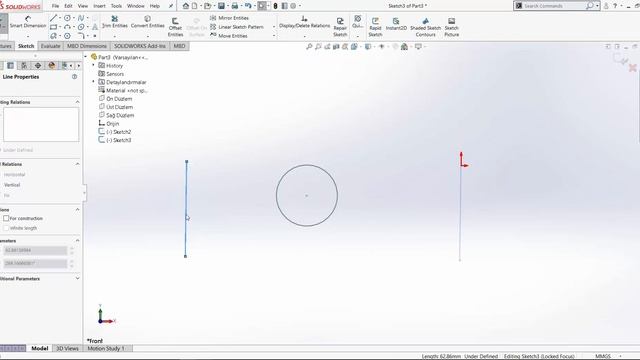The width and height of the screenshot is (640, 360).
Task: Open the Window menu
Action: tap(136, 6)
